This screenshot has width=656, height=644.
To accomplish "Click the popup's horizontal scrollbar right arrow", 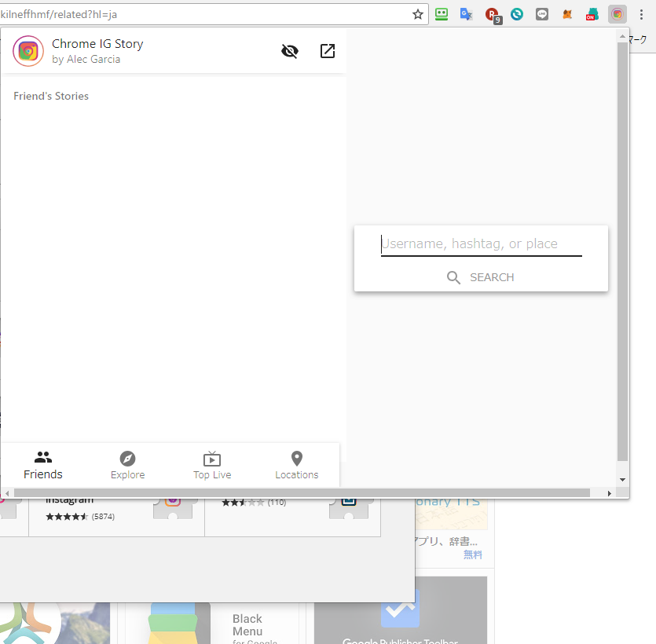I will pos(609,493).
